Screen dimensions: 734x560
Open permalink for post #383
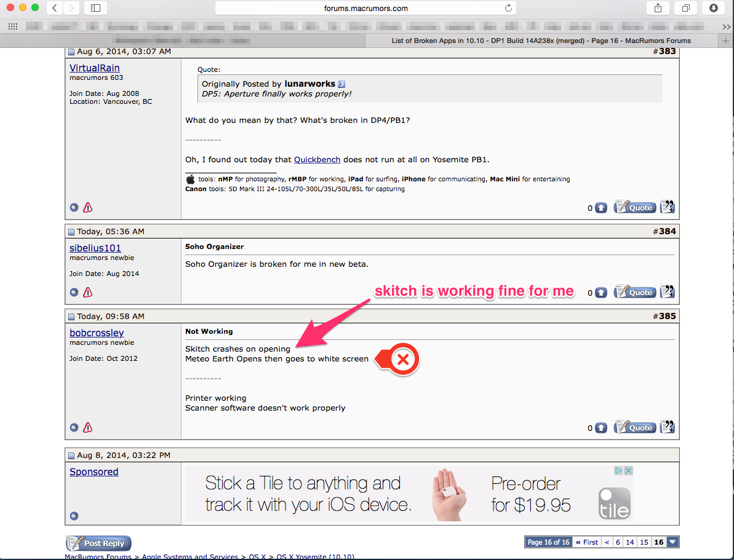pyautogui.click(x=668, y=51)
